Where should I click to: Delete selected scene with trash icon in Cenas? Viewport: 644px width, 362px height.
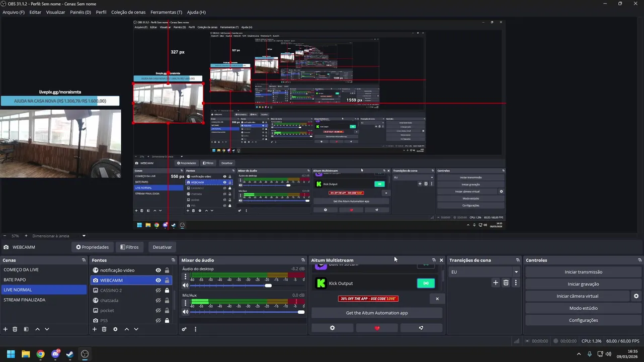[15, 329]
